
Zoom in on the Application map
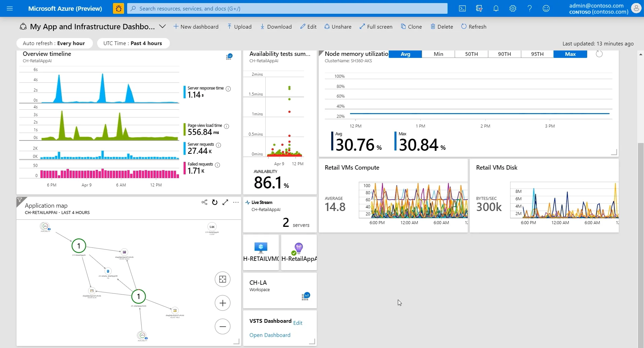tap(223, 303)
